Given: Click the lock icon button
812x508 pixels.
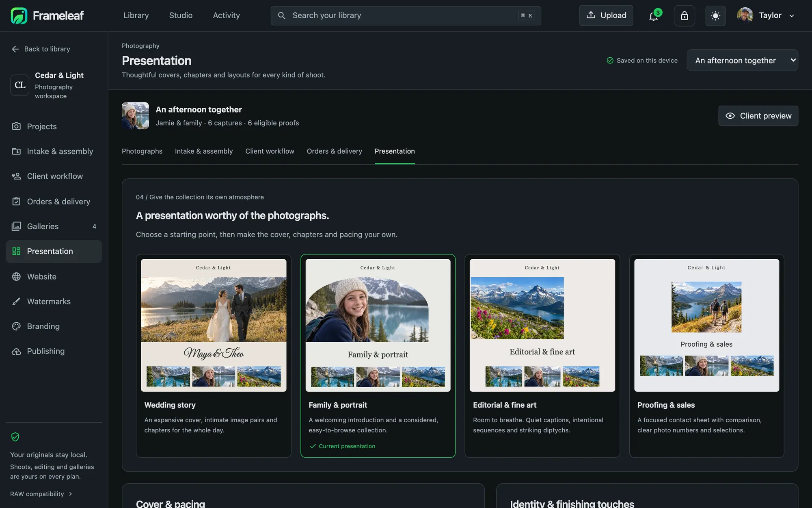Looking at the screenshot, I should [x=685, y=16].
